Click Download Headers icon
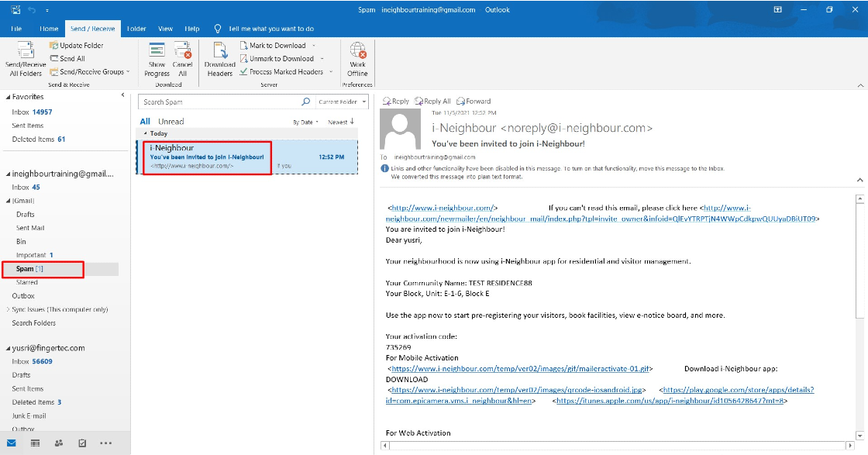Viewport: 868px width, 455px height. [220, 50]
